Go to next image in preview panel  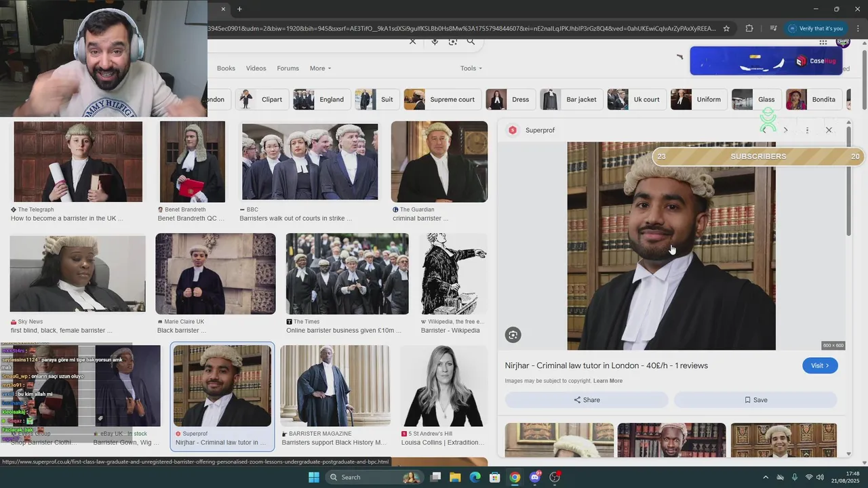coord(785,129)
